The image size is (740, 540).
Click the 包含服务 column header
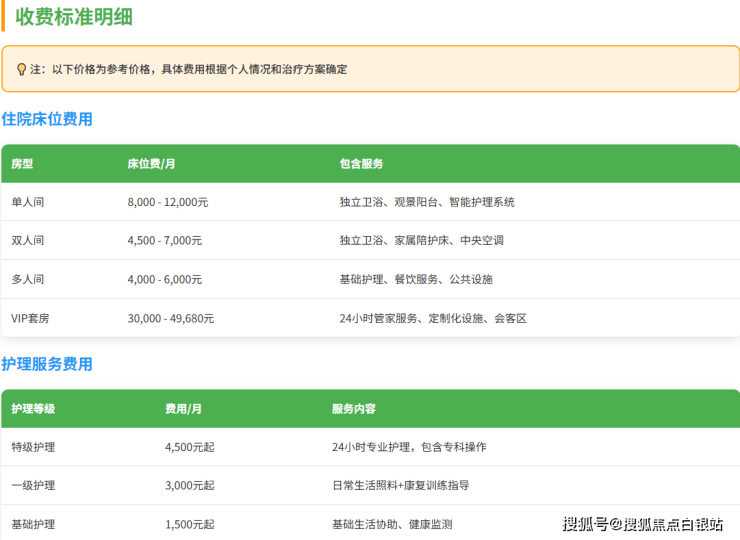361,163
